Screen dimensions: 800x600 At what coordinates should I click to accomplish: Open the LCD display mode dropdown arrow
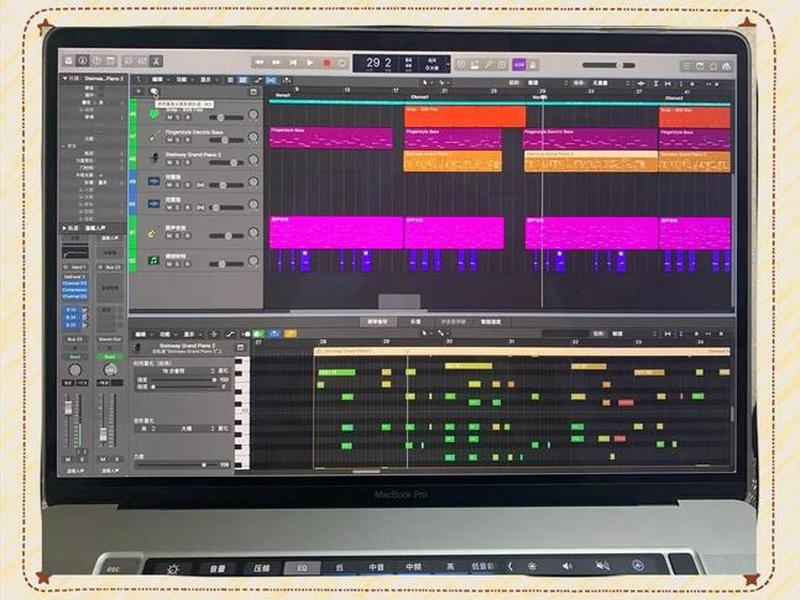(447, 64)
